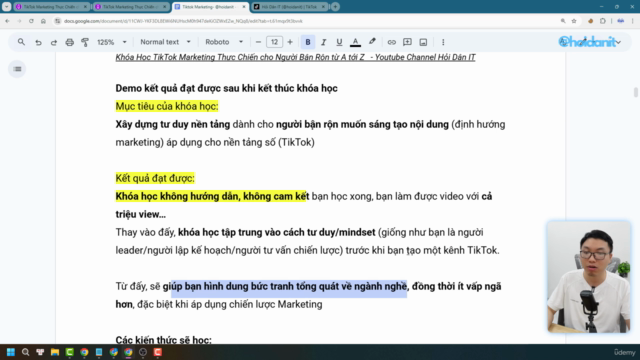Open the Roboto font dropdown

coord(224,42)
